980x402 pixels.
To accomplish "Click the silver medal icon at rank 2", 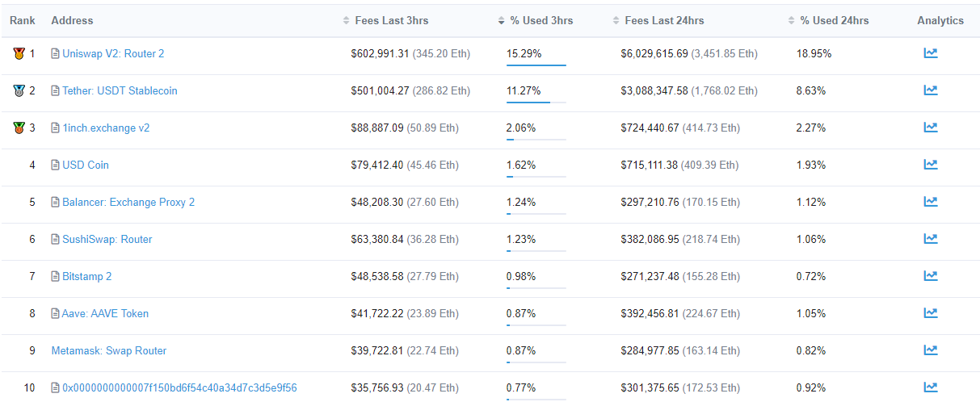I will [19, 91].
